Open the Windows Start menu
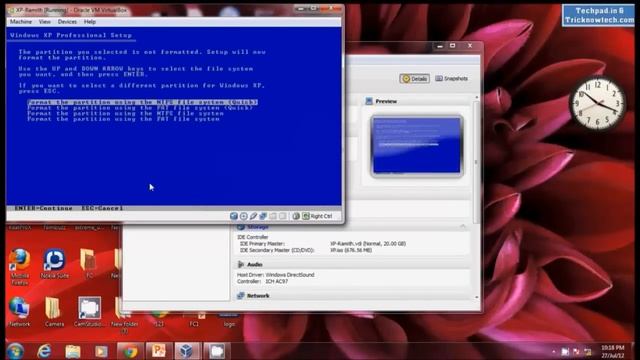640x360 pixels. (15, 351)
